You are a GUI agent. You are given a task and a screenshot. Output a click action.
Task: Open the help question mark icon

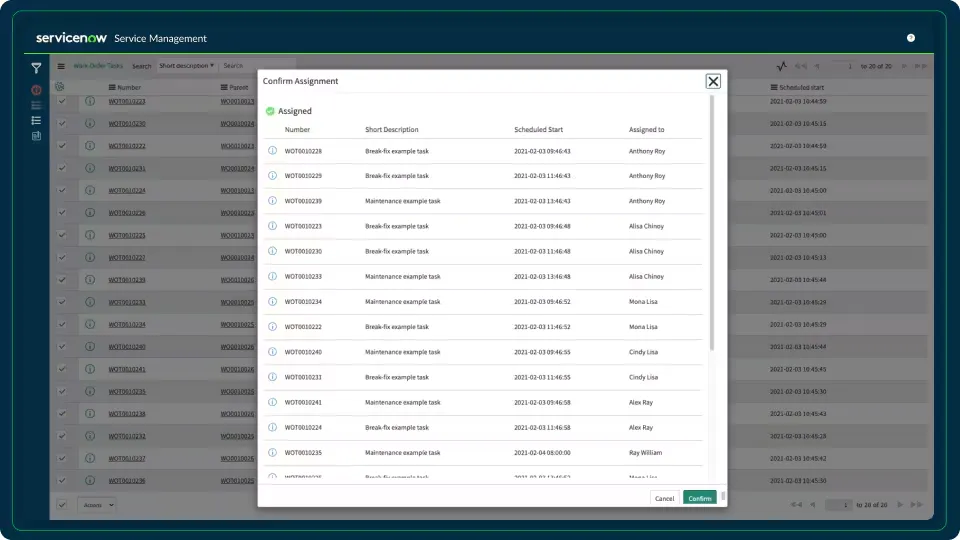tap(910, 38)
